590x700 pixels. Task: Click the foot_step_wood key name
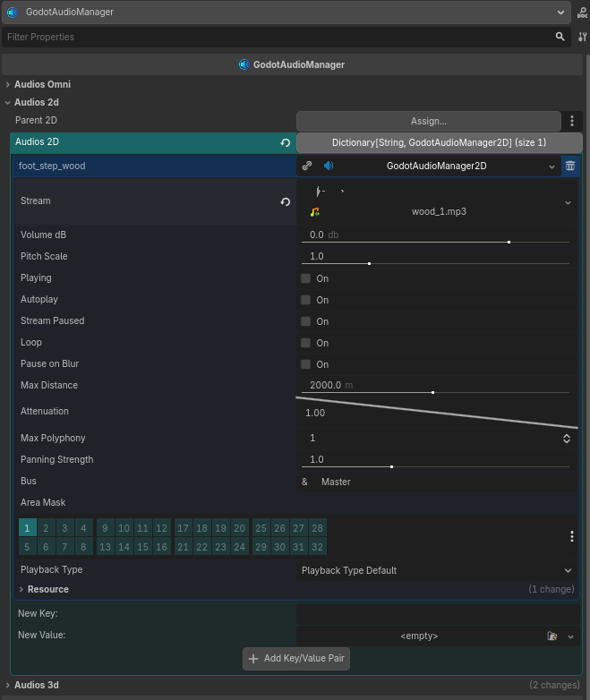click(x=52, y=166)
